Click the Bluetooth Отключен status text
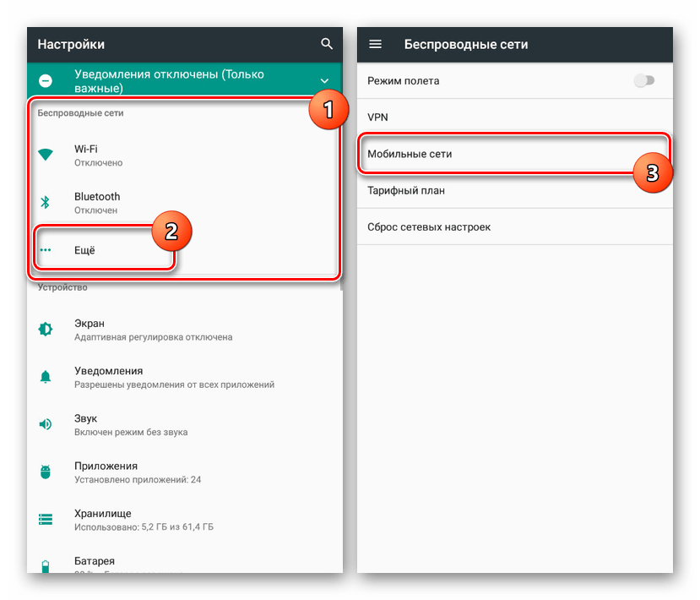 coord(95,210)
